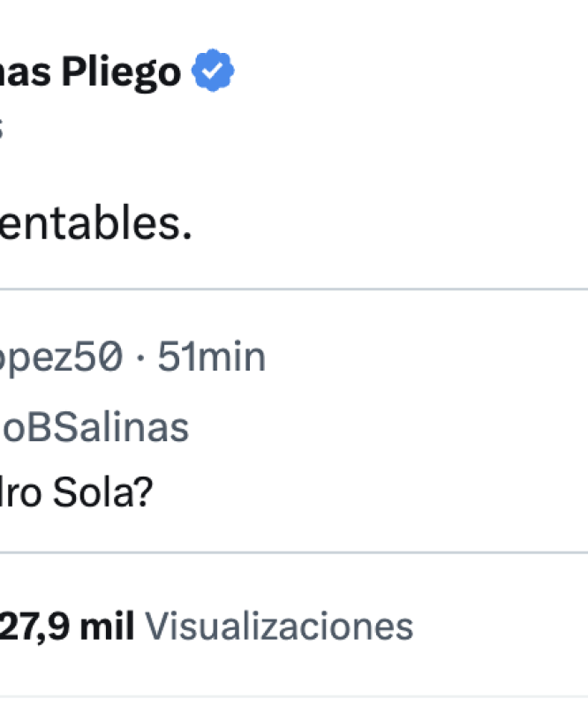Open the 'Visualizaciones' view stats label
Image resolution: width=588 pixels, height=706 pixels.
pos(279,626)
